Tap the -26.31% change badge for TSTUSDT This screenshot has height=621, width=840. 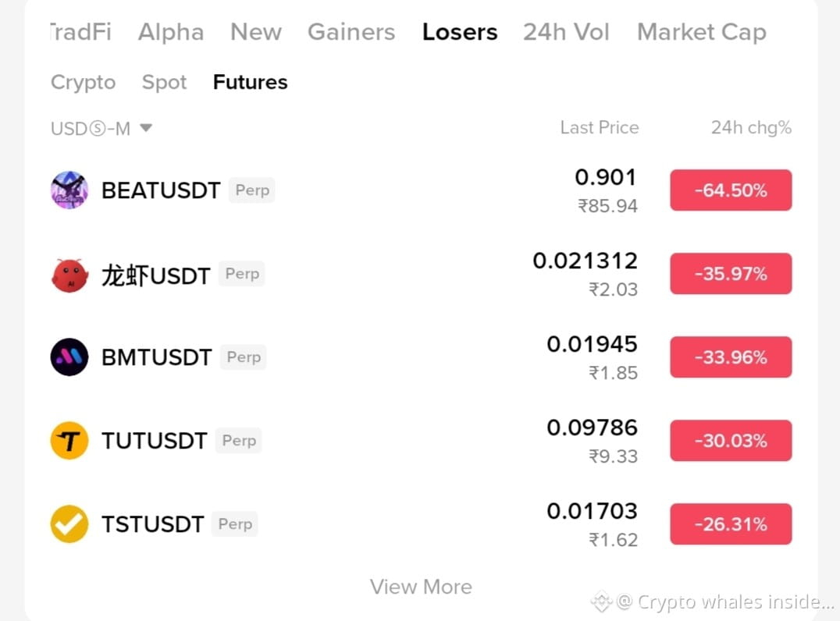click(731, 524)
